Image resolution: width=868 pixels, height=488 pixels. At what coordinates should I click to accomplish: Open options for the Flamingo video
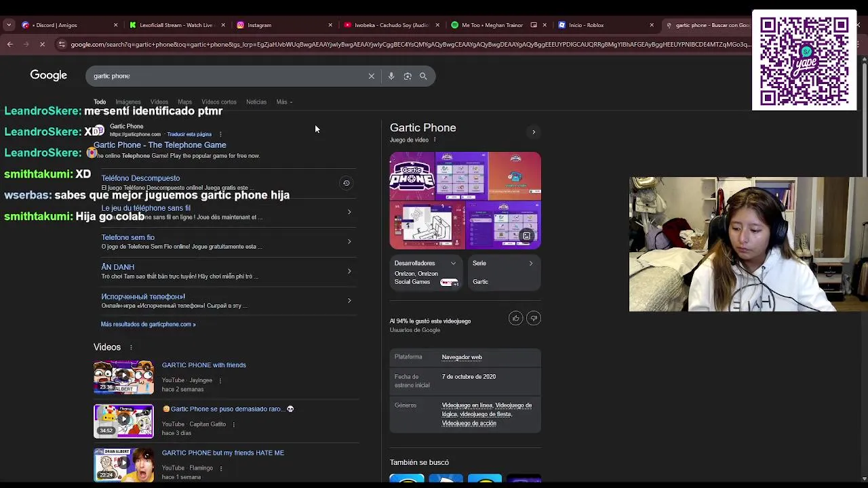coord(220,468)
